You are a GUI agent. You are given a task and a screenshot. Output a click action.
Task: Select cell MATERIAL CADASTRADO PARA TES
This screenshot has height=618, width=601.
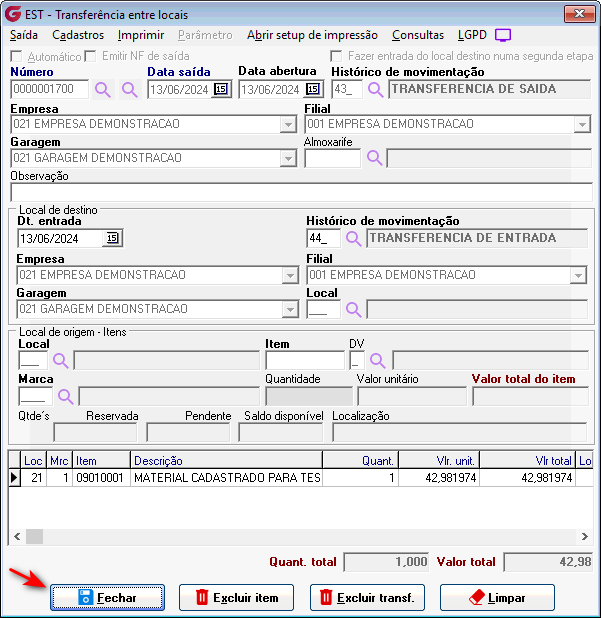(226, 478)
